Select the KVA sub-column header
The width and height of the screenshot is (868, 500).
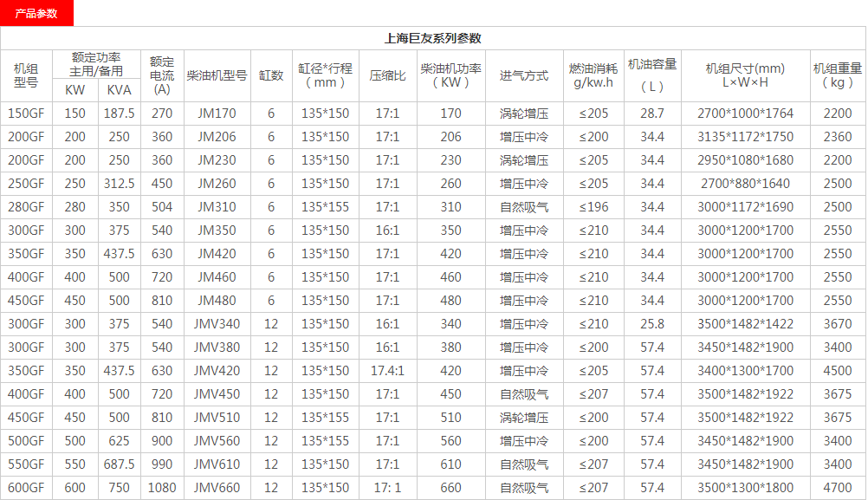(119, 90)
